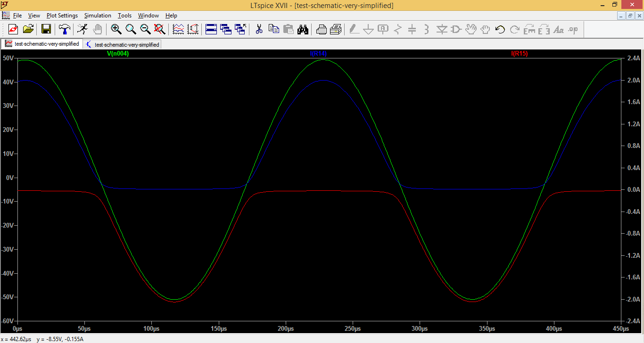Print using the printer icon

(321, 29)
